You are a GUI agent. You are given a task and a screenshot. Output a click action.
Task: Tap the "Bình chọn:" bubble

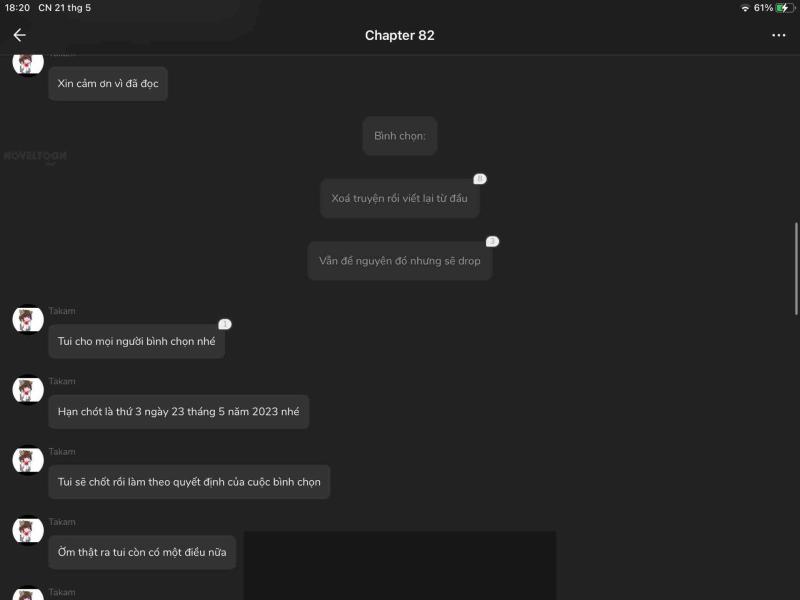(399, 136)
